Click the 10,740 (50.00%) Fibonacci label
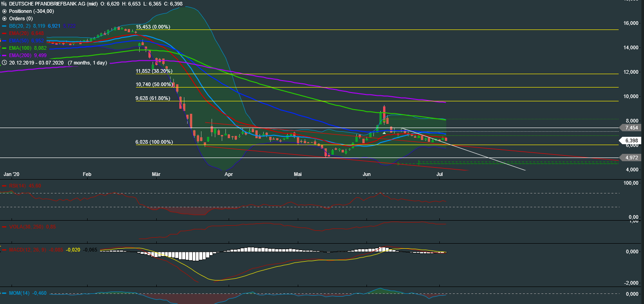This screenshot has height=304, width=644. point(154,85)
